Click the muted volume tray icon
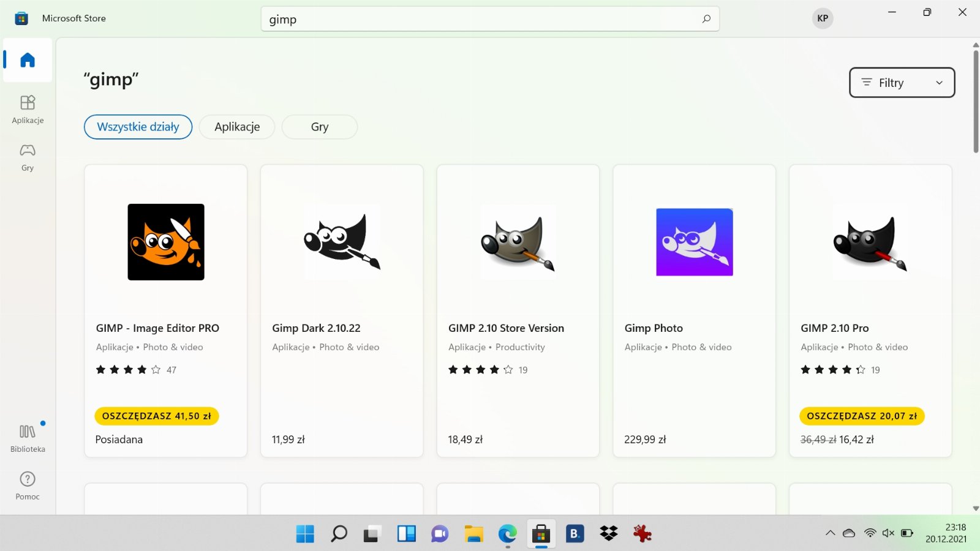The width and height of the screenshot is (980, 551). [888, 533]
